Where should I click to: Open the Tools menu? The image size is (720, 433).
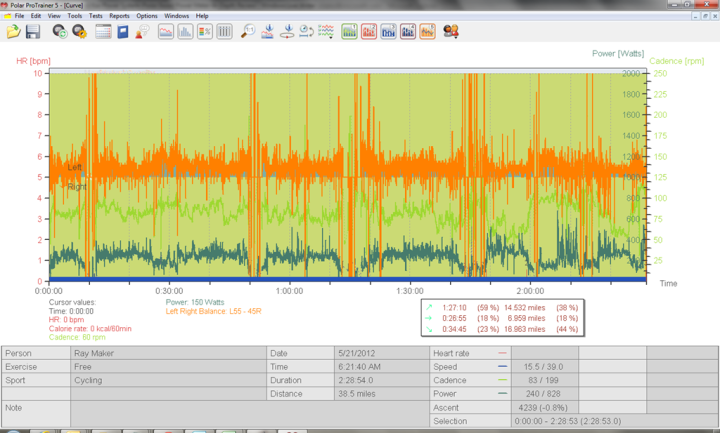pos(75,16)
